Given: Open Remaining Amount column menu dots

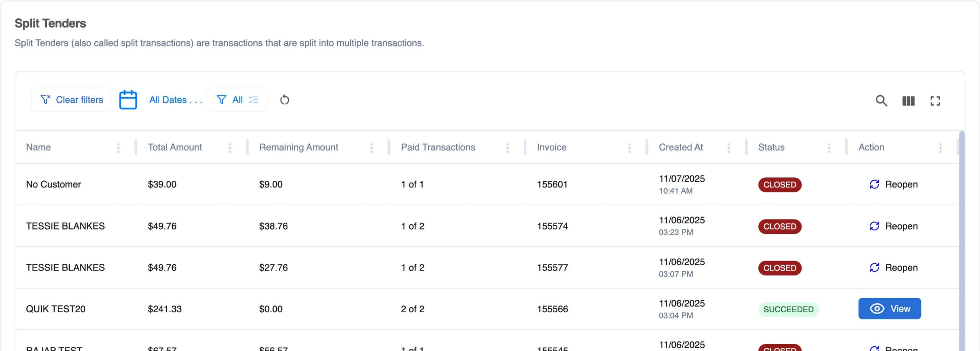Looking at the screenshot, I should pos(371,148).
